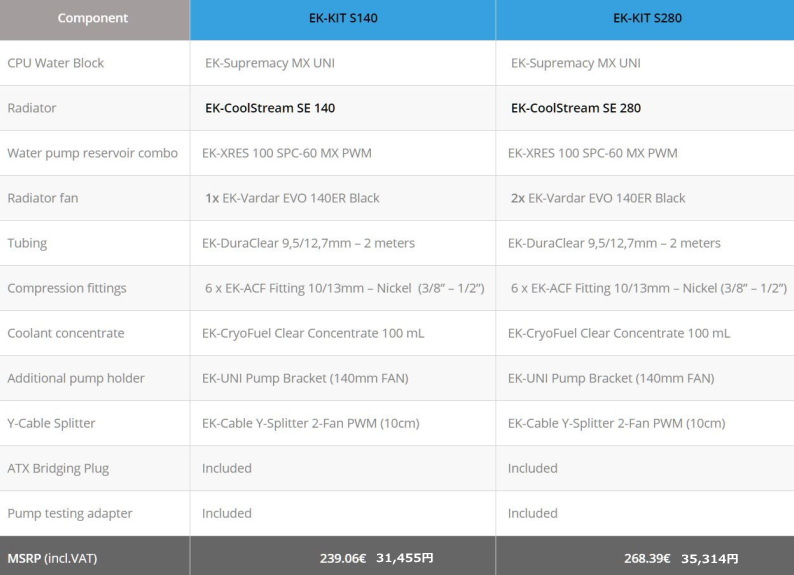The width and height of the screenshot is (794, 575).
Task: Click the ATX Bridging Plug label
Action: [x=58, y=469]
